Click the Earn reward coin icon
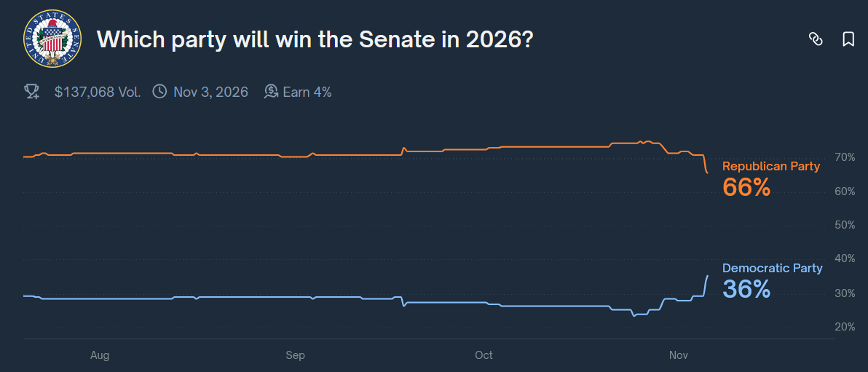Viewport: 868px width, 372px height. point(272,92)
